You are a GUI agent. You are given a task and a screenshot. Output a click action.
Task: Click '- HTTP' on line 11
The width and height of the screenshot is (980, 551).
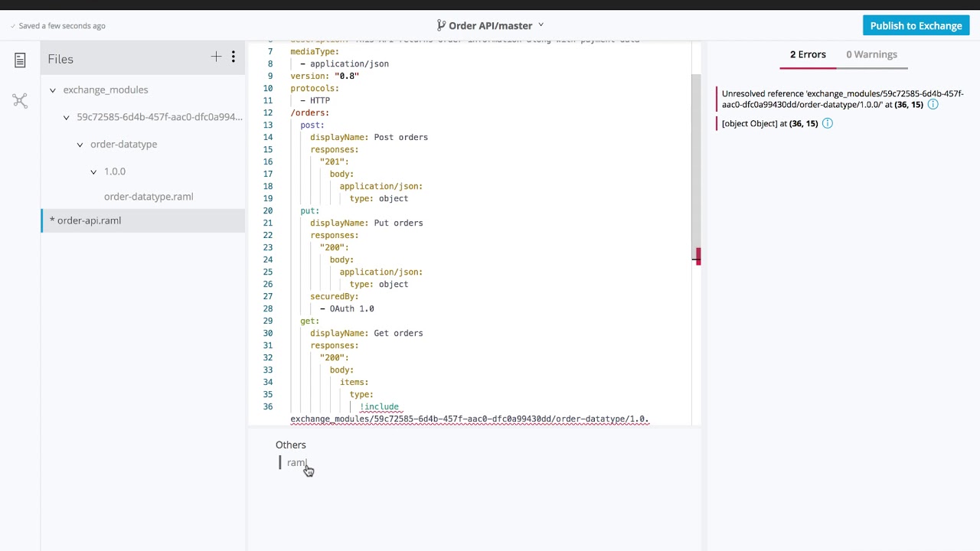(x=315, y=100)
